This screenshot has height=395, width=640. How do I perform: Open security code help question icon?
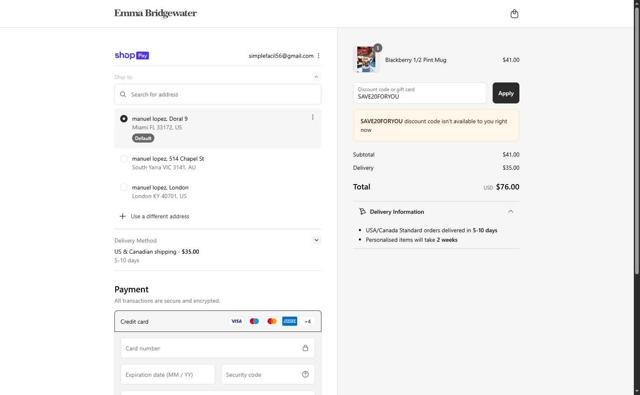tap(305, 375)
